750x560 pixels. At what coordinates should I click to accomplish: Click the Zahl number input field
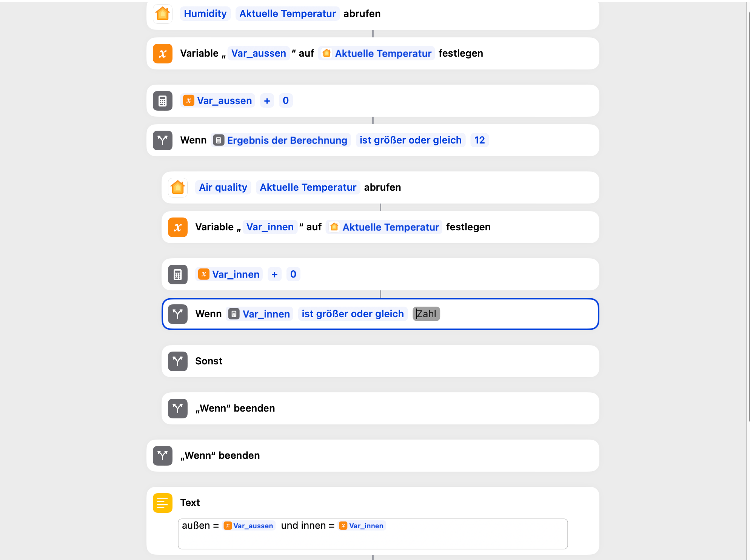426,314
